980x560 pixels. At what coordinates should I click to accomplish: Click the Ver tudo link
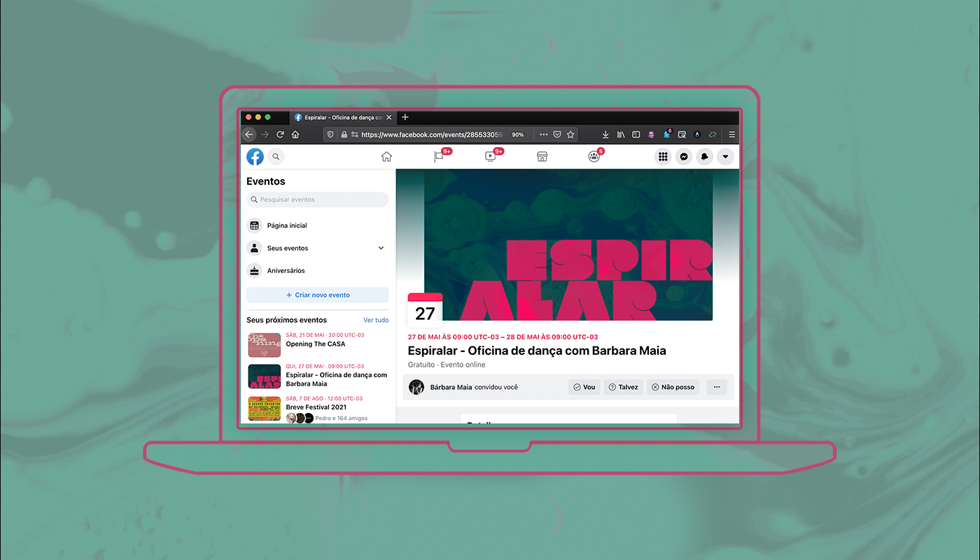376,320
